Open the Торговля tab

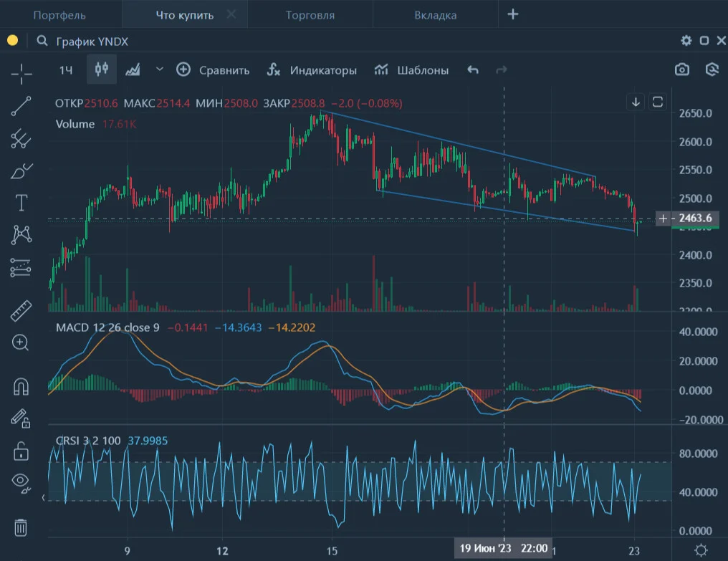pos(310,15)
